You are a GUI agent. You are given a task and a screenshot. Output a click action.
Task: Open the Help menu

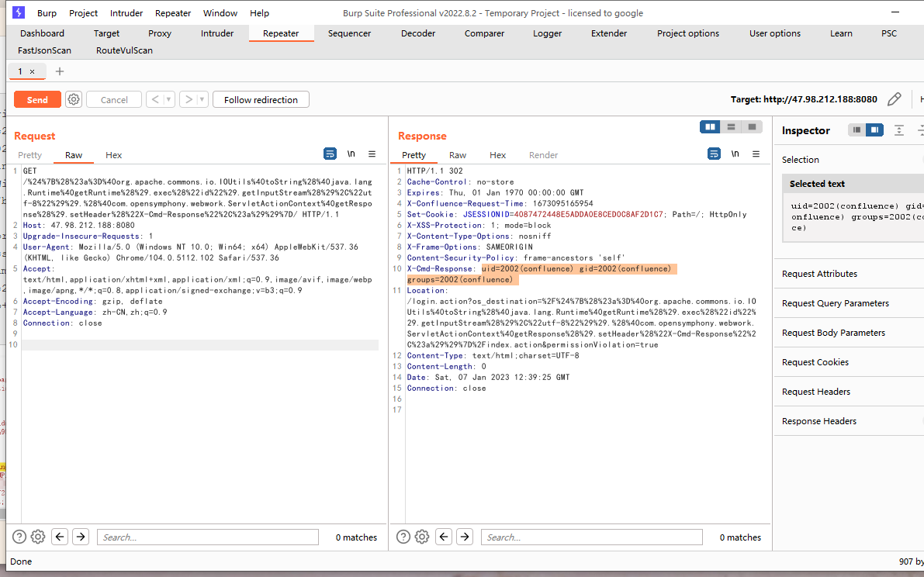tap(259, 13)
